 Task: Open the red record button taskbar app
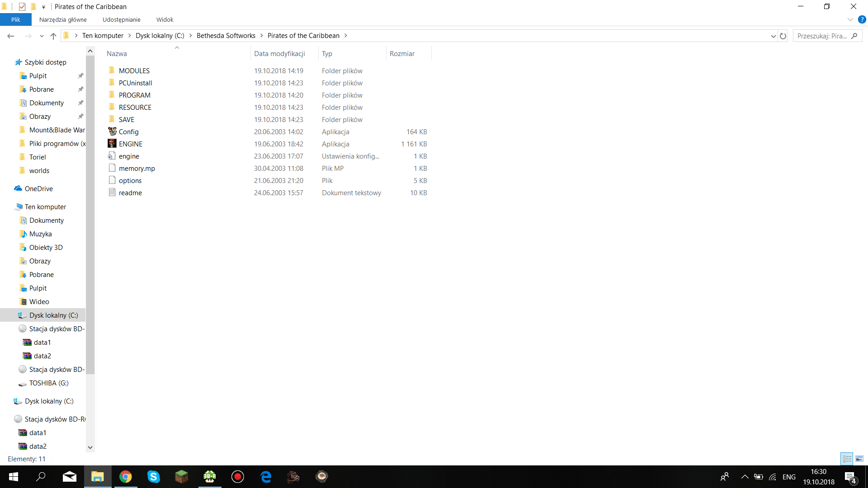pyautogui.click(x=238, y=477)
